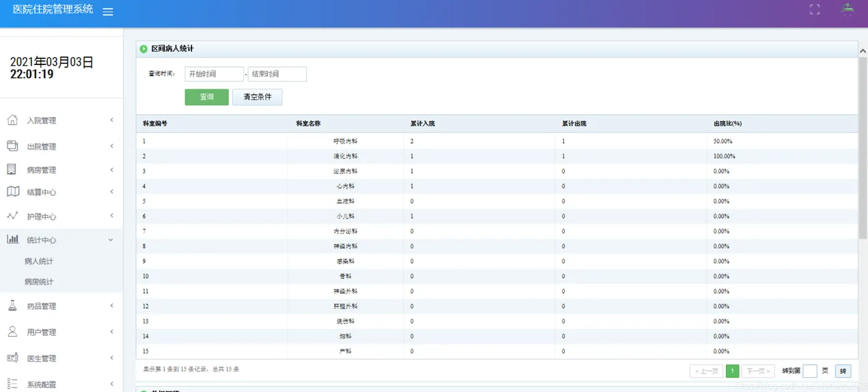Select the 神经内科 department cell
The width and height of the screenshot is (868, 392).
[x=345, y=246]
